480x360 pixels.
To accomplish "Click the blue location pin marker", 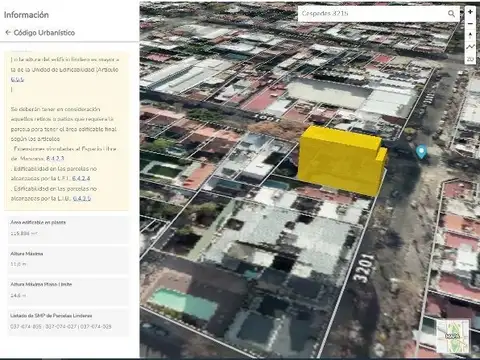I will (421, 152).
